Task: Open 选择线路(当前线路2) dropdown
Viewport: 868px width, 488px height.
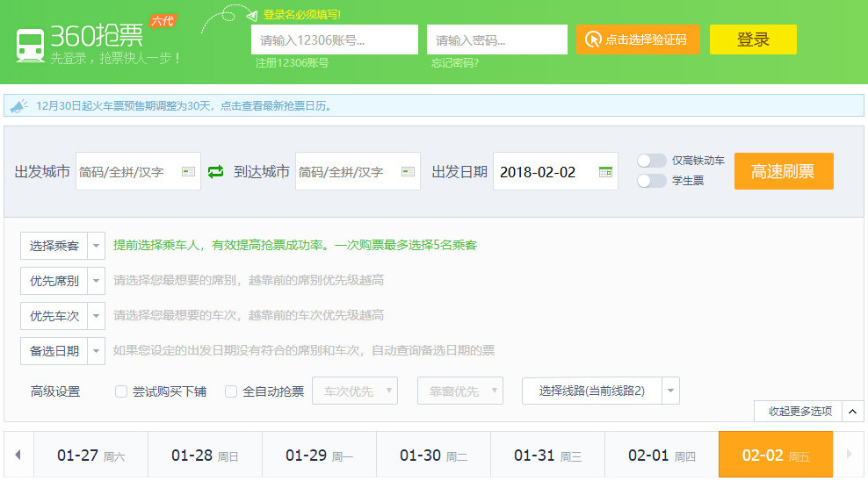Action: pos(670,391)
